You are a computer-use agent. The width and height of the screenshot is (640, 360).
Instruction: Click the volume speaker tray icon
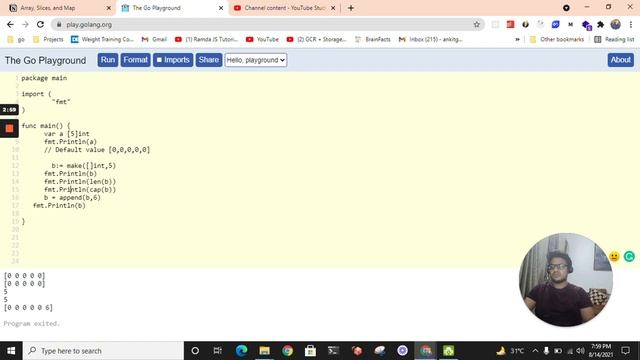[580, 351]
